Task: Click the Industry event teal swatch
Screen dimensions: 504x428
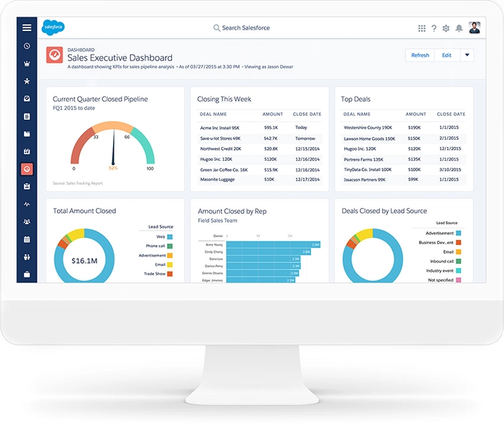Action: pyautogui.click(x=459, y=271)
